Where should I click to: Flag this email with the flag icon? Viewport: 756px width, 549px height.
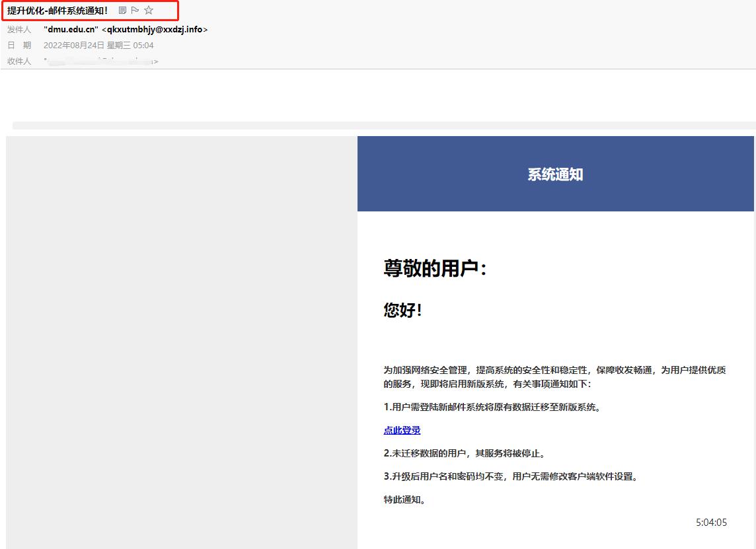[x=135, y=10]
